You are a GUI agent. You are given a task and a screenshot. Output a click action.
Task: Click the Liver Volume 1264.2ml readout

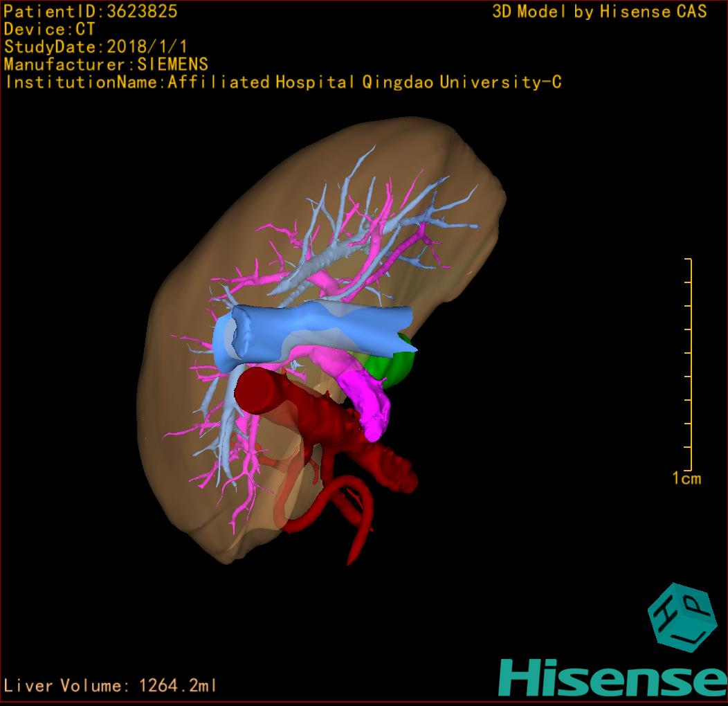[111, 686]
